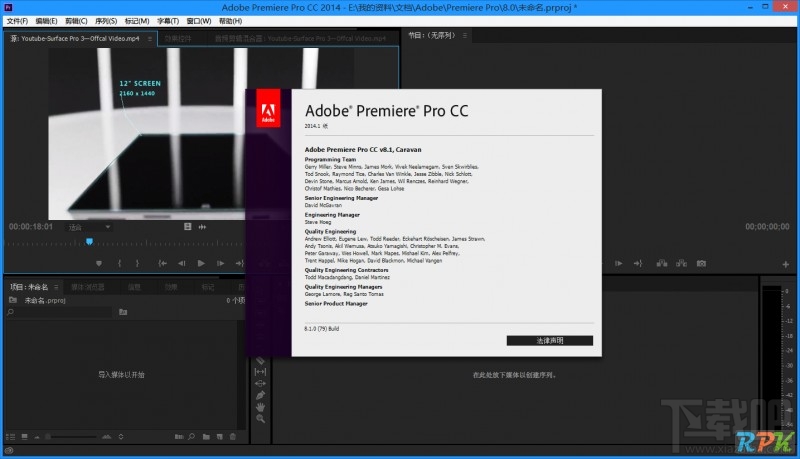This screenshot has width=800, height=459.
Task: Open the 帮助(H) menu
Action: click(x=231, y=21)
